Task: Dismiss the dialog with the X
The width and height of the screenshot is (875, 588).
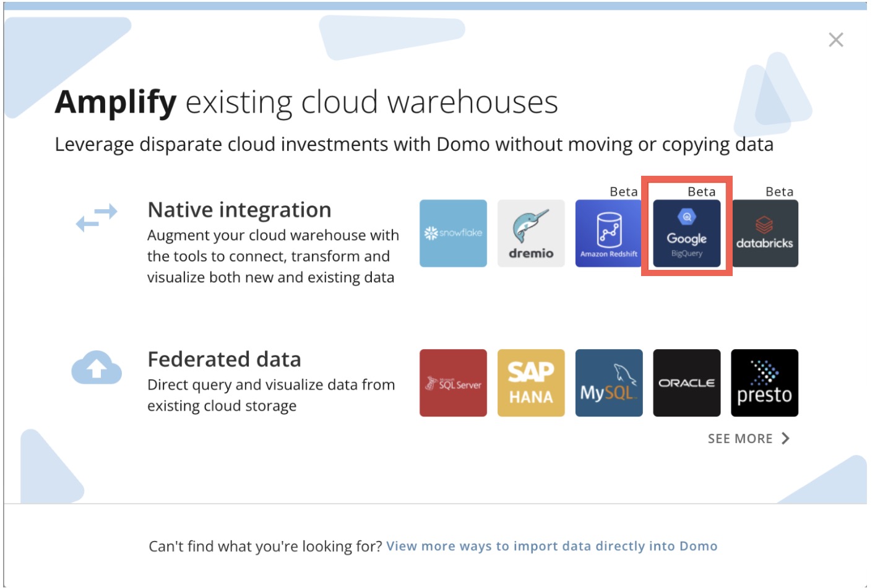Action: click(x=835, y=40)
